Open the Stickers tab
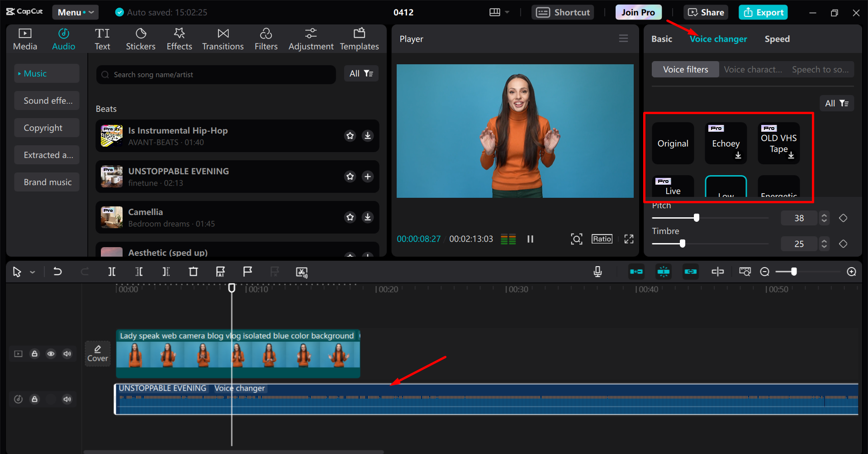This screenshot has width=868, height=454. point(141,39)
